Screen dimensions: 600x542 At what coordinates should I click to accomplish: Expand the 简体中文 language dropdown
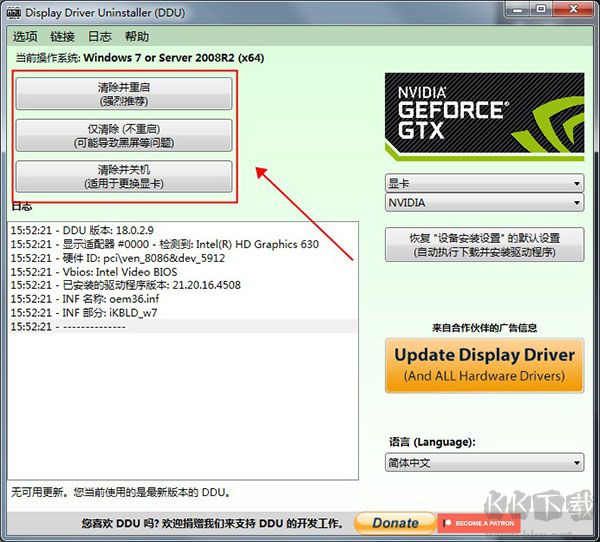coord(484,463)
